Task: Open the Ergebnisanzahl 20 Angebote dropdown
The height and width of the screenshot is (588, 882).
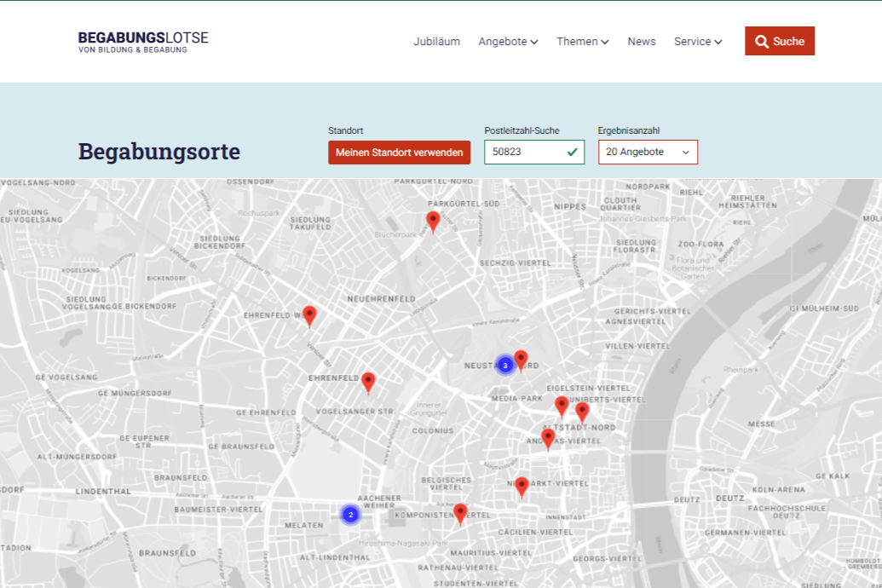Action: [648, 152]
